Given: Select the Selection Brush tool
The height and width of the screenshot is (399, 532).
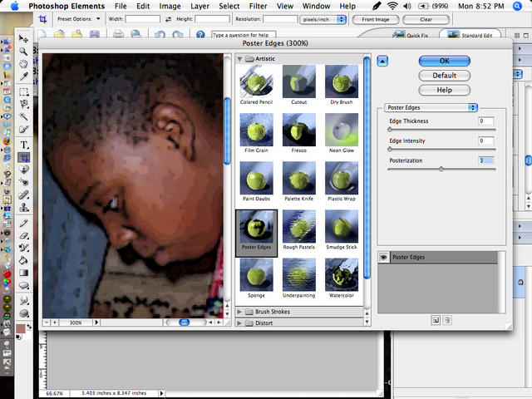Looking at the screenshot, I should click(x=23, y=130).
